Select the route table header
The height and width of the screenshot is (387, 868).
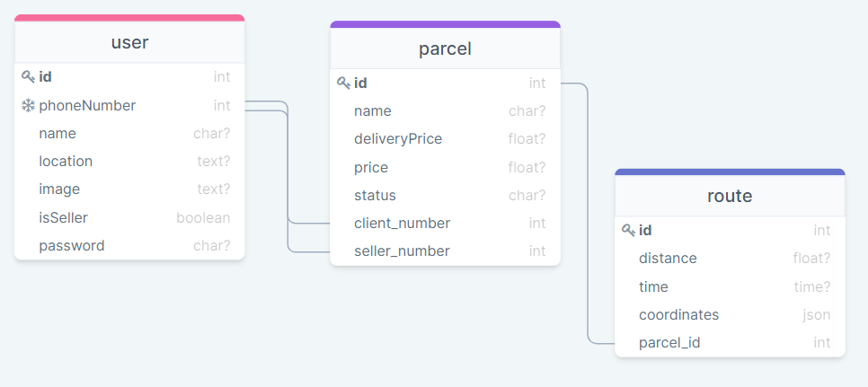tap(730, 196)
